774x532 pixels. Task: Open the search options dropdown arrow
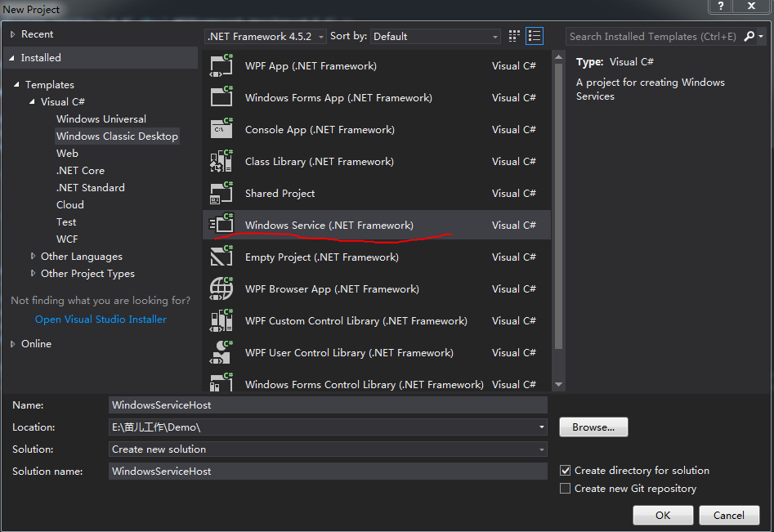click(x=761, y=36)
